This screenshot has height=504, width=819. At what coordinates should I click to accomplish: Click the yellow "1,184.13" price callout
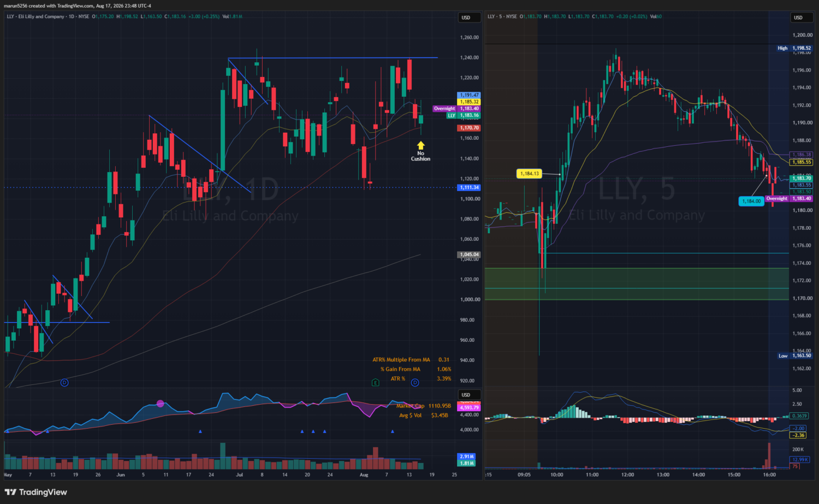(530, 174)
